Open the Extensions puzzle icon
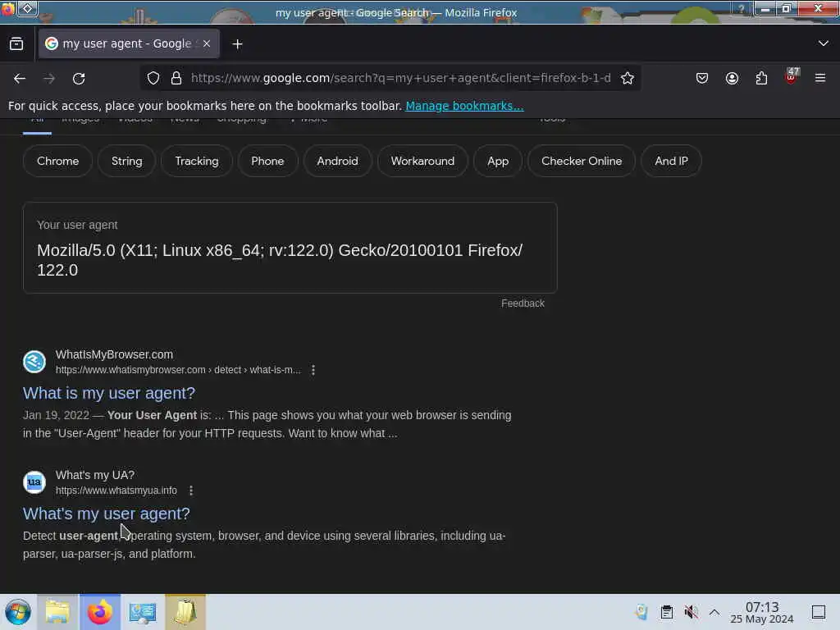 (x=761, y=78)
